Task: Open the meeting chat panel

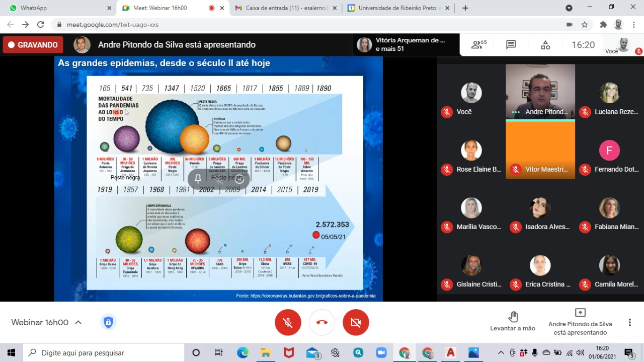Action: click(511, 45)
